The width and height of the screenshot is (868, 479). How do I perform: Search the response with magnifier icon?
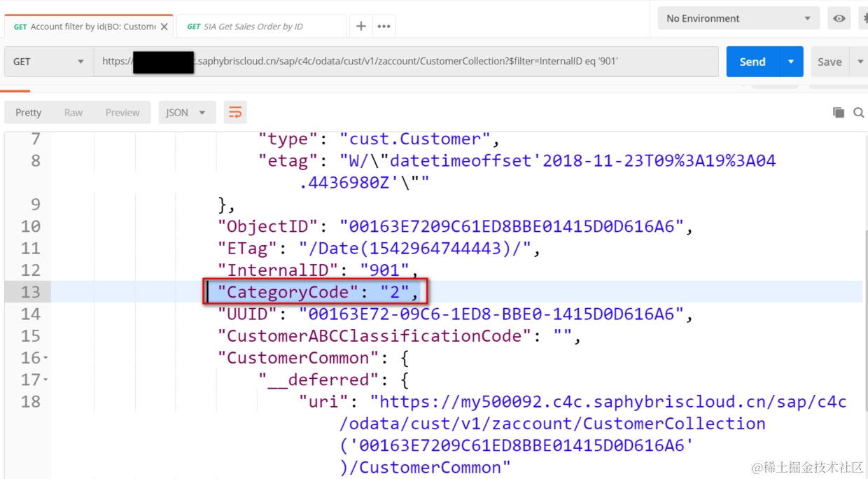858,112
